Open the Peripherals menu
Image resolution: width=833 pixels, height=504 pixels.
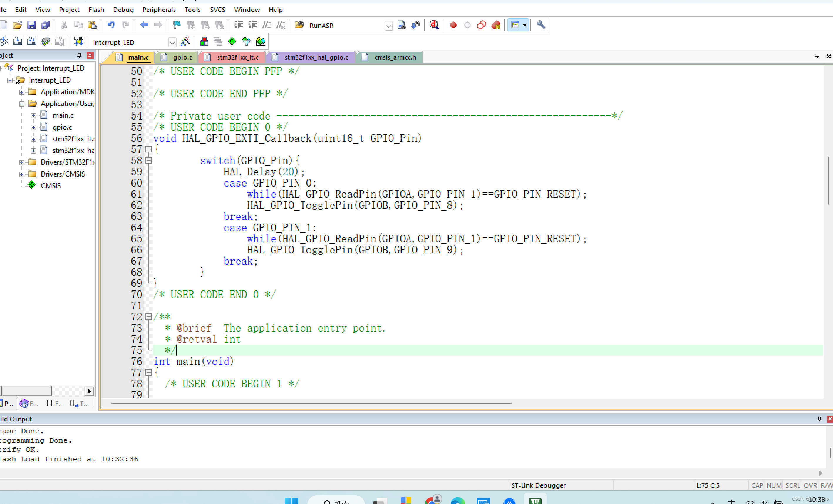(x=159, y=9)
